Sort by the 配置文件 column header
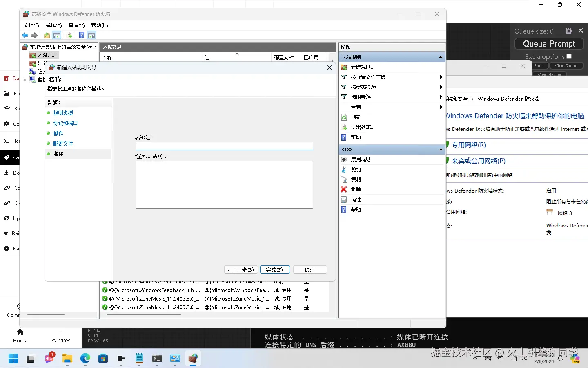Screen dimensions: 588x368 tap(286, 58)
